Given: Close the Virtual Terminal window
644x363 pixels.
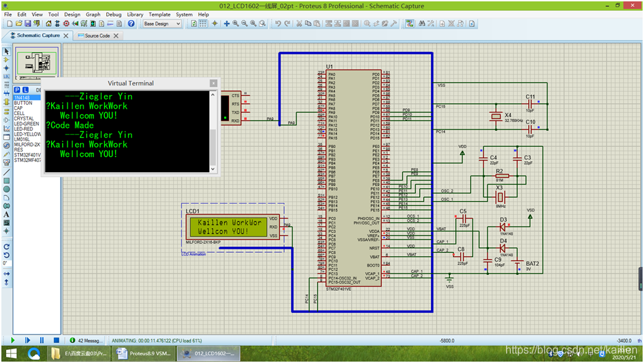Looking at the screenshot, I should pos(213,83).
